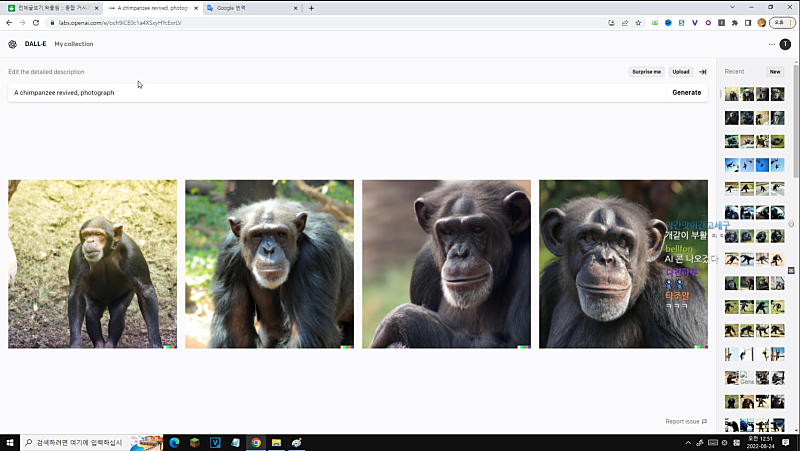Edit the chimpanzee prompt text field
This screenshot has height=451, width=800.
(330, 92)
